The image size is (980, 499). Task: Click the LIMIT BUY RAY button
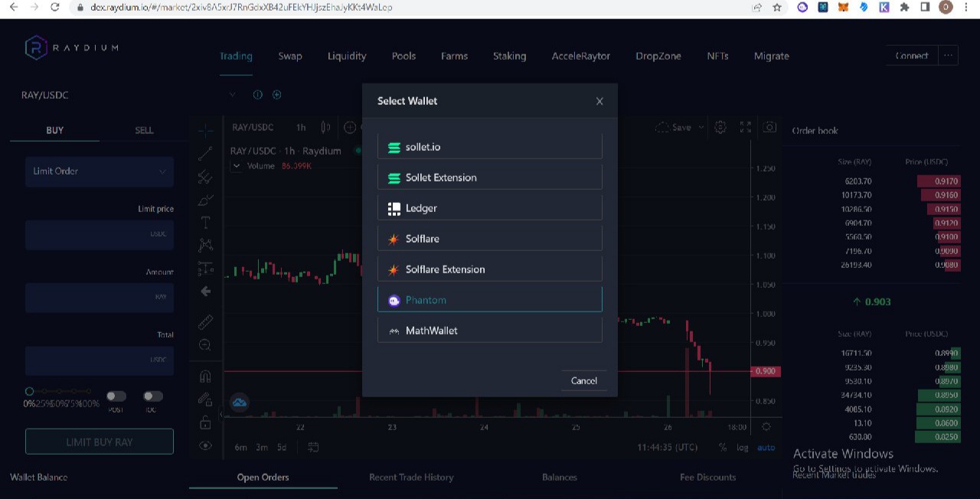[100, 442]
